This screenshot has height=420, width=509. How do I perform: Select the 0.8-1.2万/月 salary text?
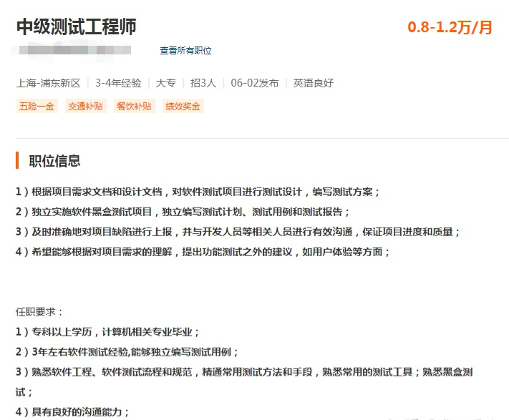(x=450, y=27)
